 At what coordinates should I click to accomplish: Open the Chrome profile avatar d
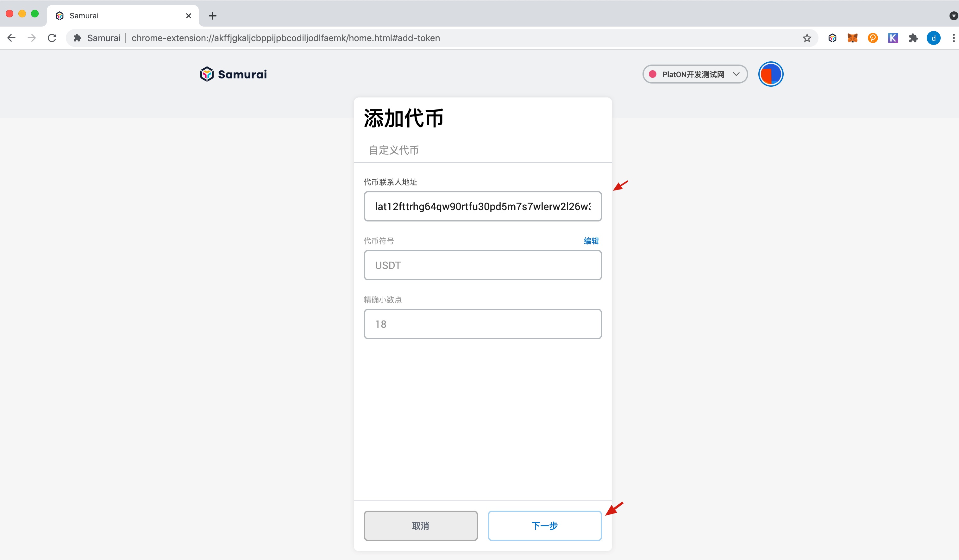933,38
